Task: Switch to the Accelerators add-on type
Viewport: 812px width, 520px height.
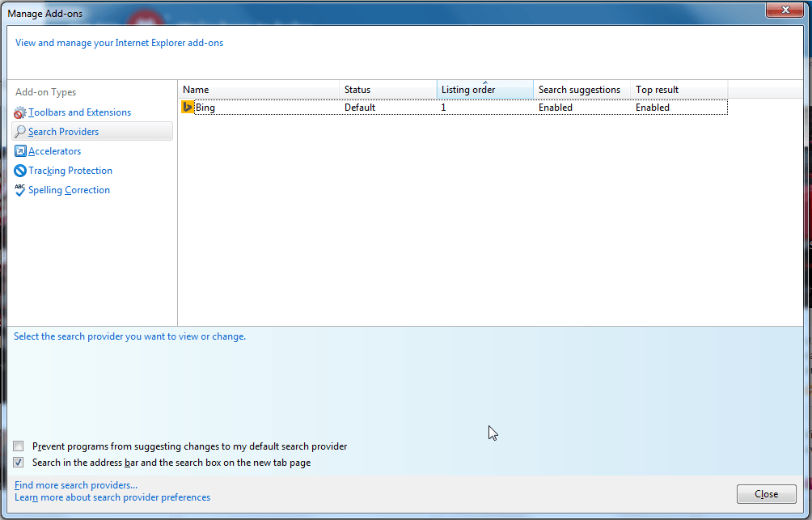Action: pyautogui.click(x=54, y=151)
